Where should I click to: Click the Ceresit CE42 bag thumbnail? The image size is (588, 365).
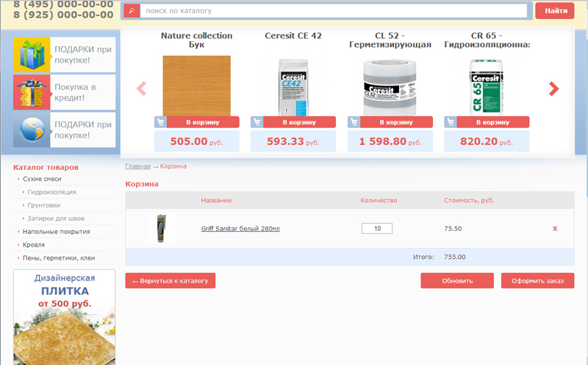(x=293, y=88)
